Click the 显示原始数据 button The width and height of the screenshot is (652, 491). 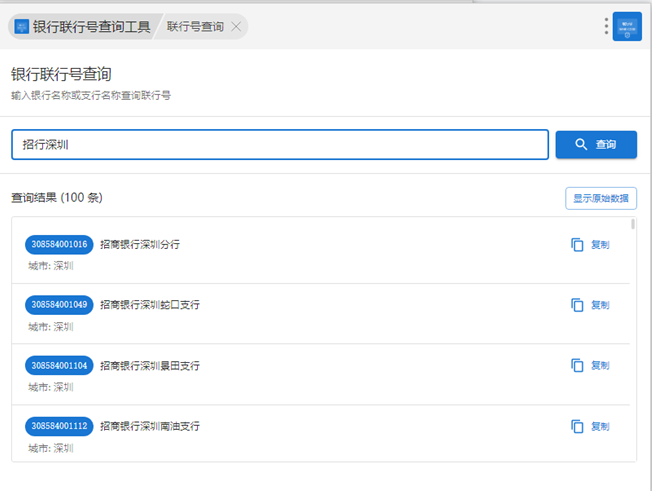pyautogui.click(x=600, y=198)
